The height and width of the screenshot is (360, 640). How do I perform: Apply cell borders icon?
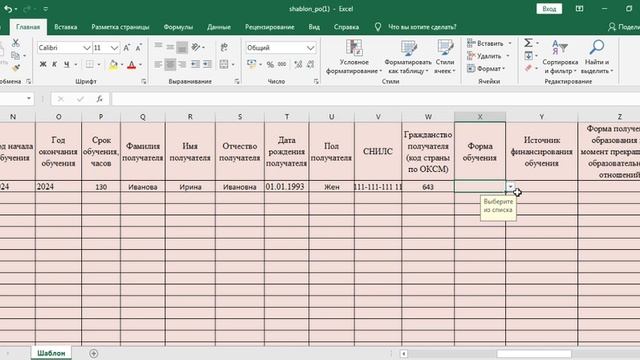89,64
